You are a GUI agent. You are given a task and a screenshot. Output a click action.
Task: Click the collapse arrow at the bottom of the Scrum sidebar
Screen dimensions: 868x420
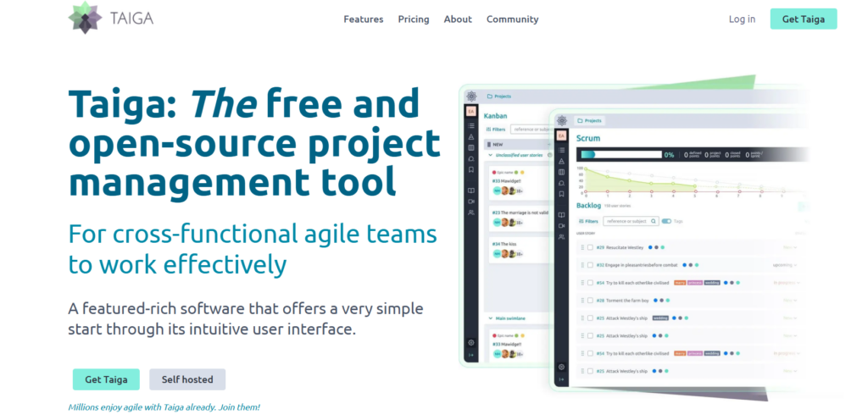coord(561,379)
